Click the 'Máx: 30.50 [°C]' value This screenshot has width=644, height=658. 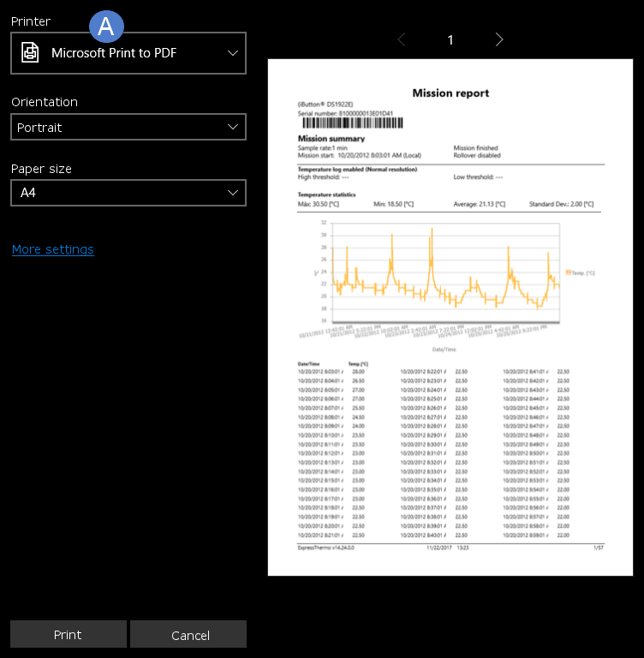coord(319,204)
